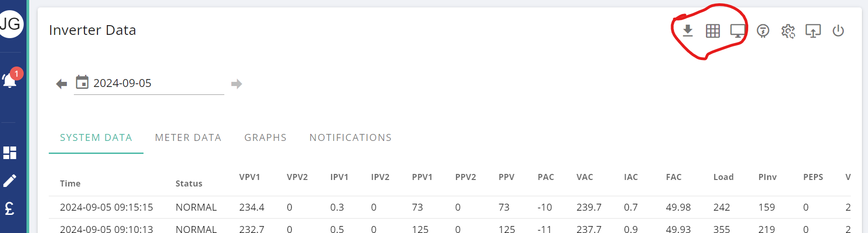
Task: Open the calendar date picker icon
Action: coord(82,82)
